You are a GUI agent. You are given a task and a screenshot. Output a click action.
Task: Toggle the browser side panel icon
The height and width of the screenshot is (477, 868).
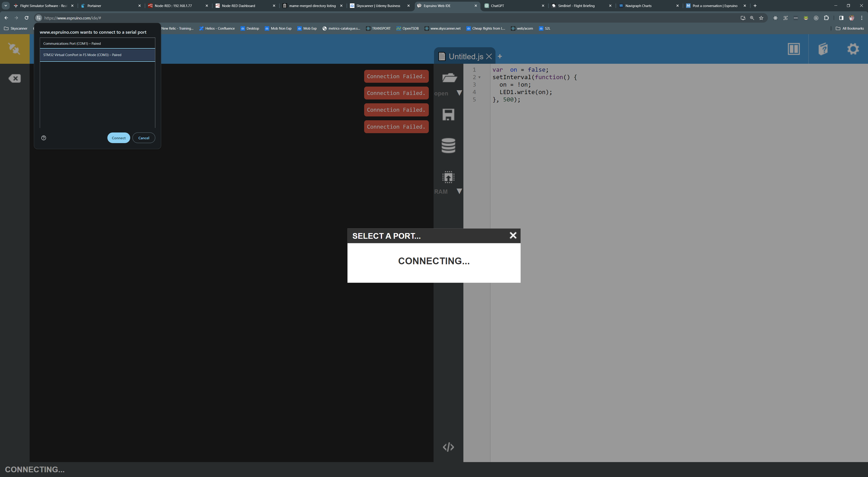[841, 18]
